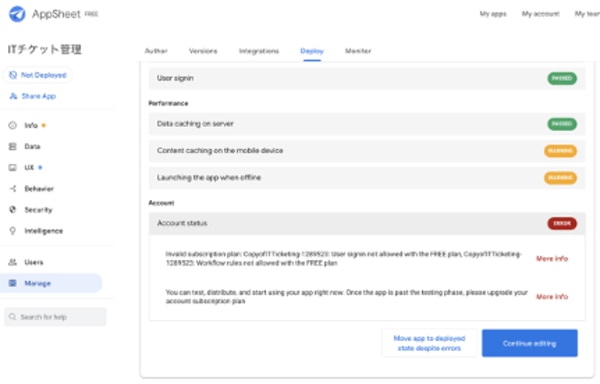Click the Continue editing button

530,343
